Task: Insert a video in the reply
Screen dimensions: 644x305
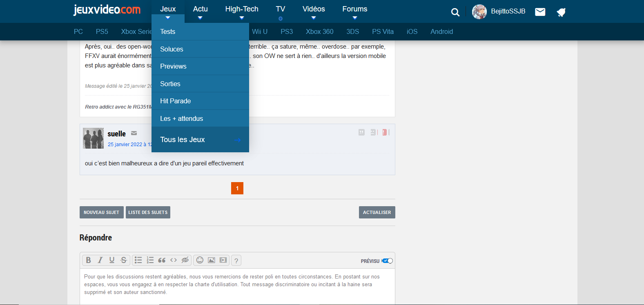Action: pos(223,260)
